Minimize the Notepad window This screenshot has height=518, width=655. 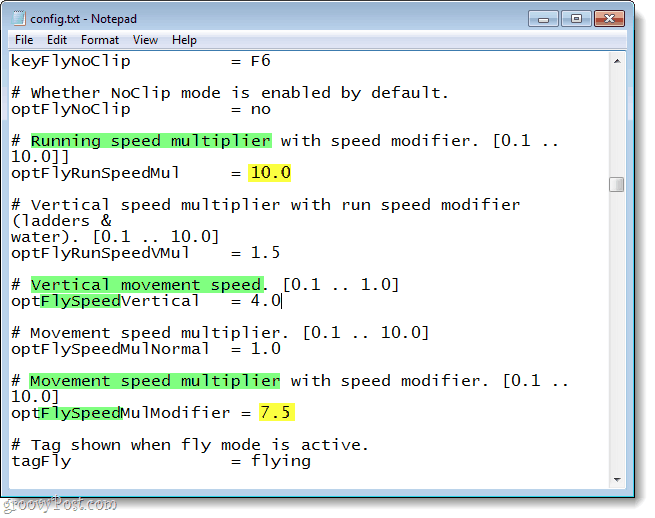(x=543, y=19)
